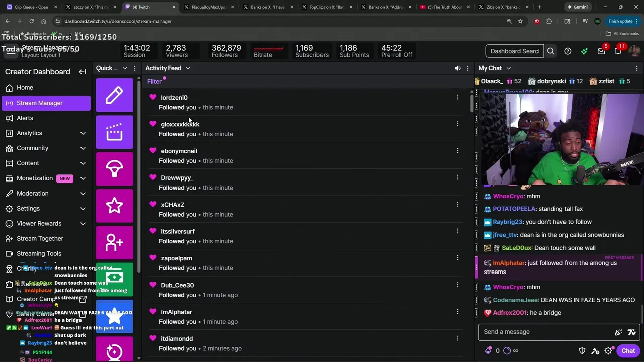
Task: Open the Activity Feed dropdown arrow
Action: point(188,68)
